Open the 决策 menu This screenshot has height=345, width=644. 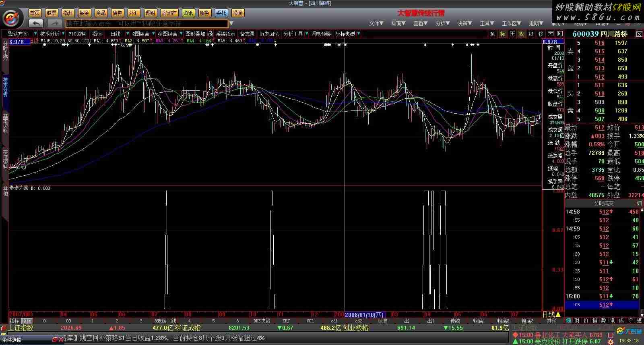464,23
